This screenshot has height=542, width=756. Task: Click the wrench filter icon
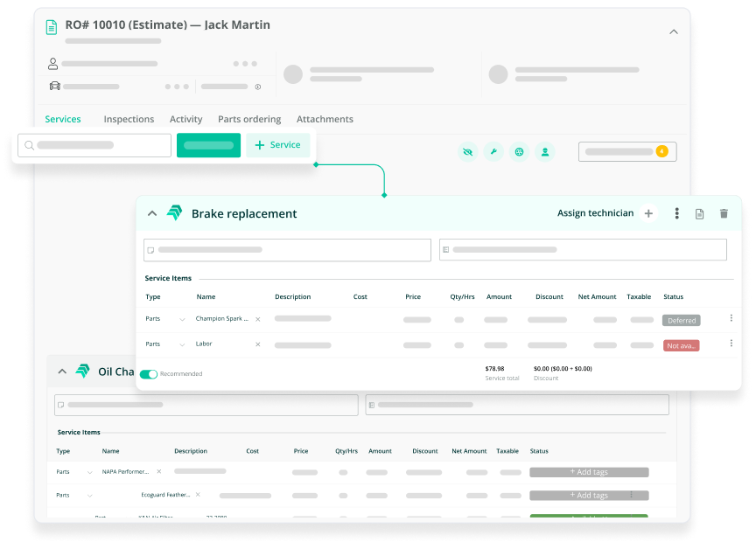pos(493,152)
